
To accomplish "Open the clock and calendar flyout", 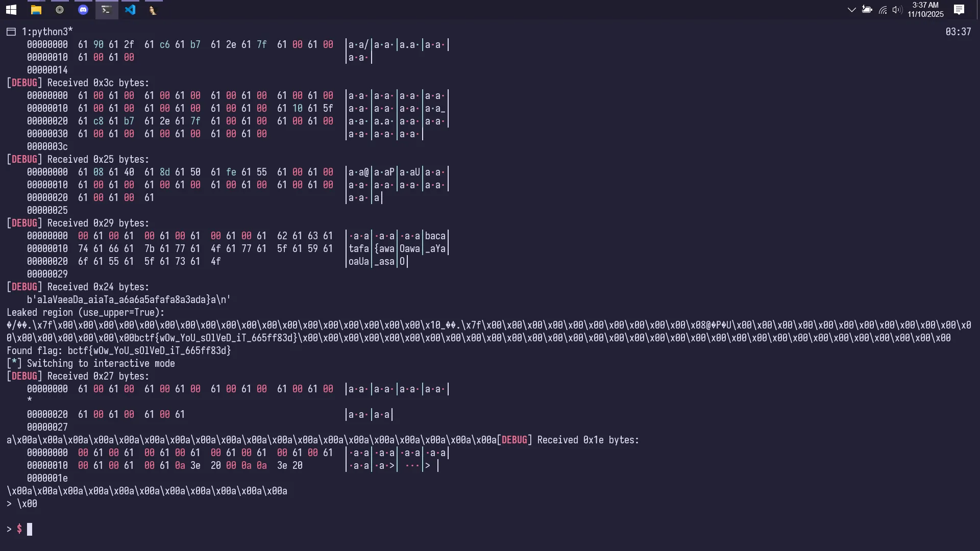I will tap(925, 10).
